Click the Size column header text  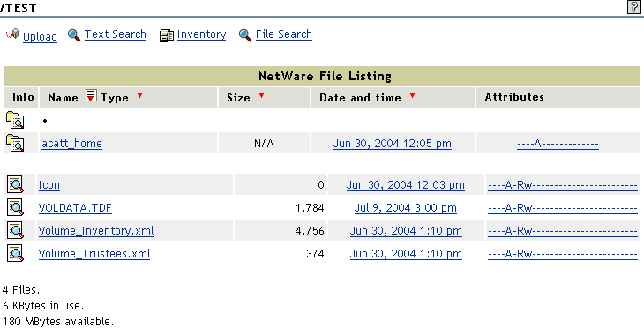coord(238,98)
